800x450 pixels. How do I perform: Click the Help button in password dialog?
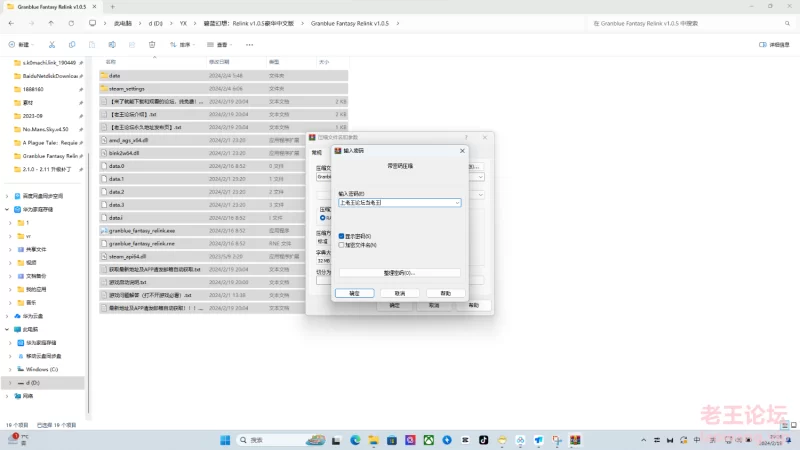(445, 293)
